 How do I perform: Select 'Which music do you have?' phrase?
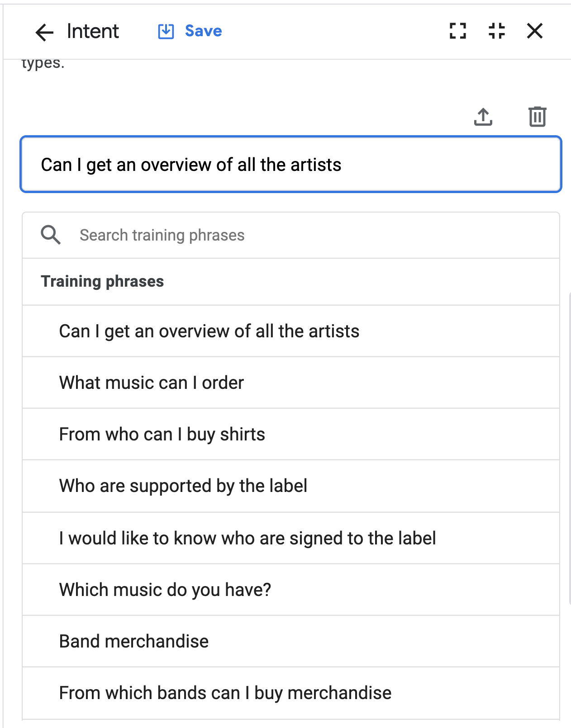165,590
